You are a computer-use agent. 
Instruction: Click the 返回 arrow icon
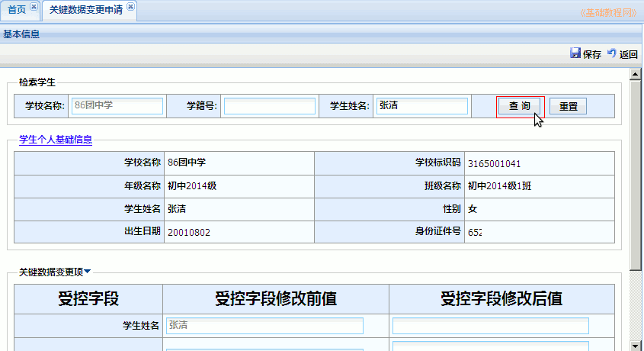click(x=612, y=53)
